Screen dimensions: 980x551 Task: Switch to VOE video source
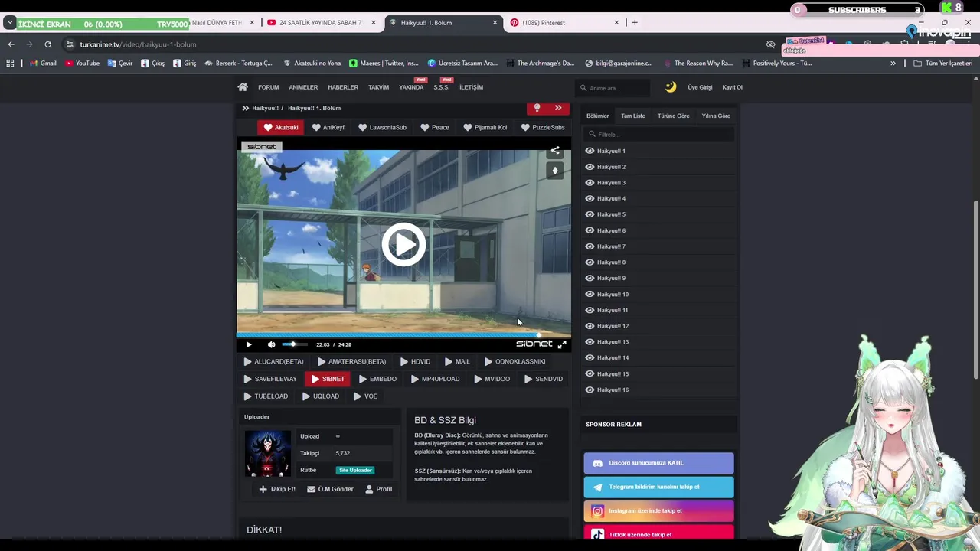[365, 396]
